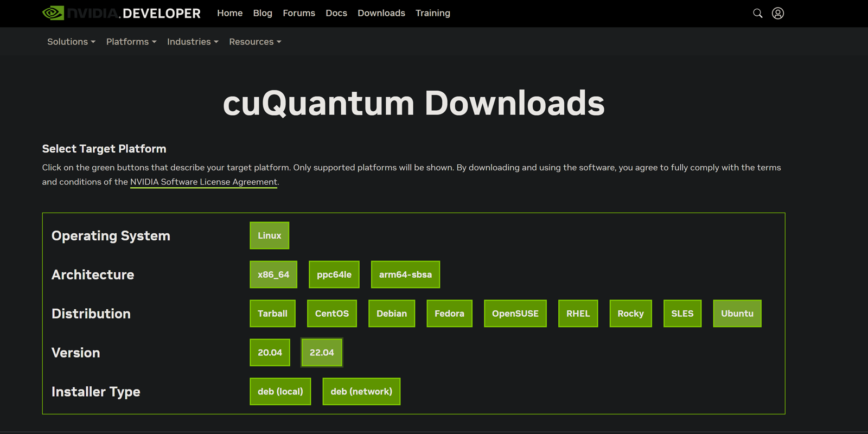Click the NVIDIA Developer logo

coord(122,13)
